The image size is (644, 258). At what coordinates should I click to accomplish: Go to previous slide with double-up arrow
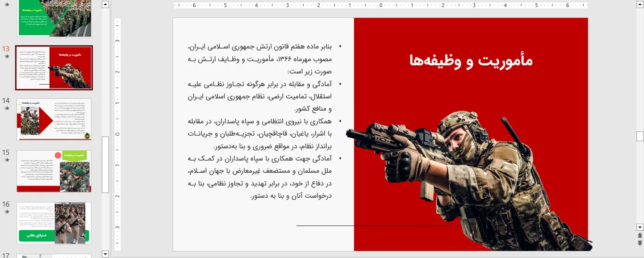(640, 235)
